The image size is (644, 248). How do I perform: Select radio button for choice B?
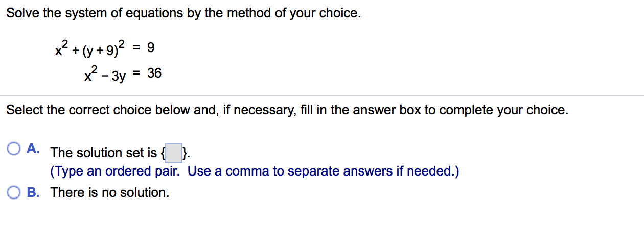14,192
